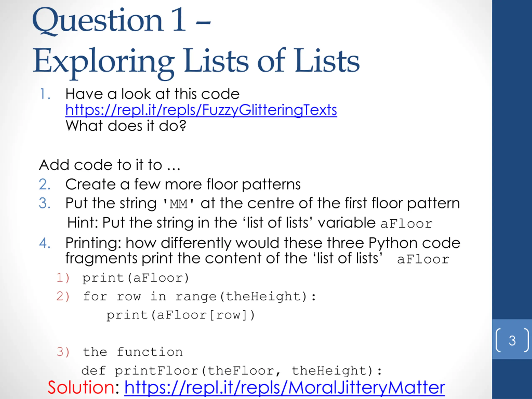Viewport: 532px width, 399px height.
Task: Click the print(aFloor[row]) code line
Action: [x=181, y=315]
